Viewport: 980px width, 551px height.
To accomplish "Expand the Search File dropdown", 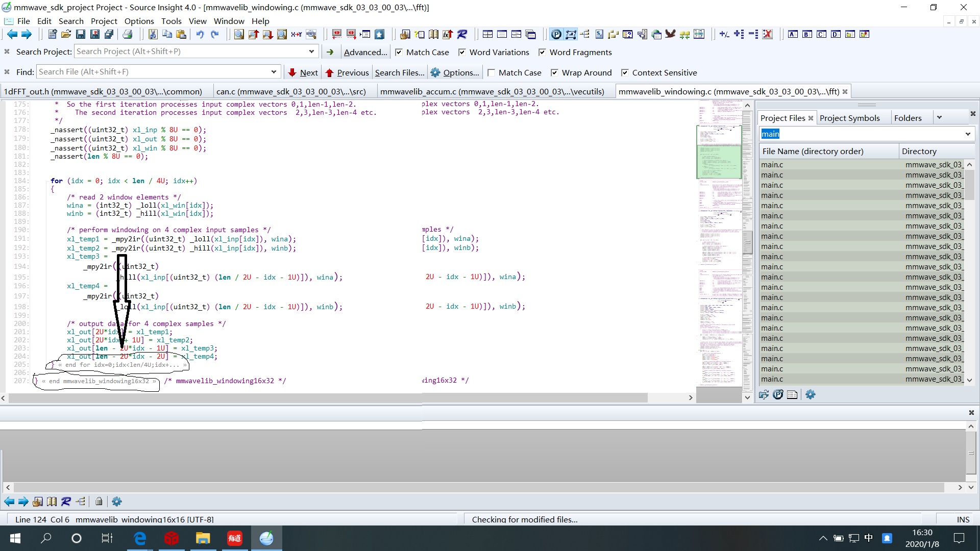I will (274, 72).
